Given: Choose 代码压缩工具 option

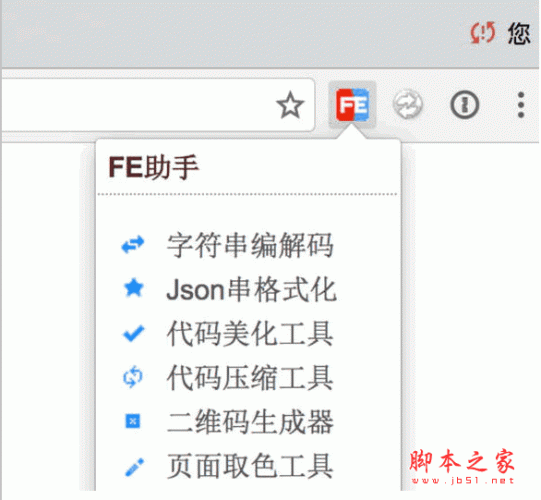Looking at the screenshot, I should pyautogui.click(x=250, y=378).
